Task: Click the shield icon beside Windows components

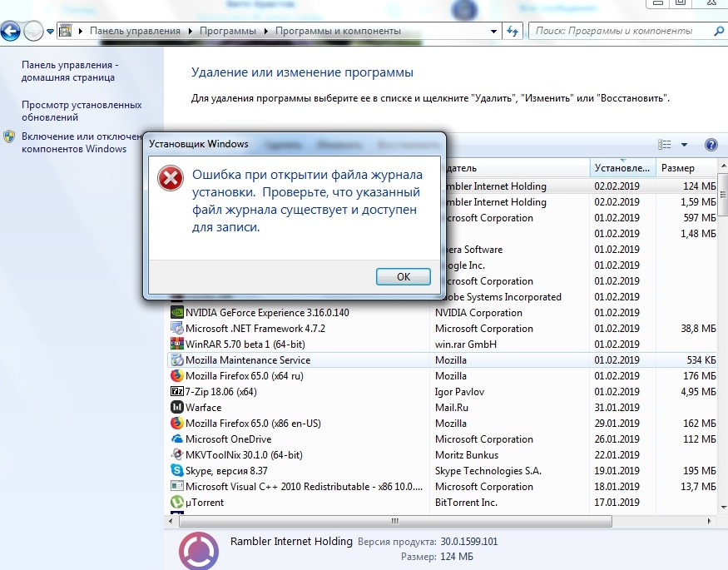Action: (x=9, y=136)
